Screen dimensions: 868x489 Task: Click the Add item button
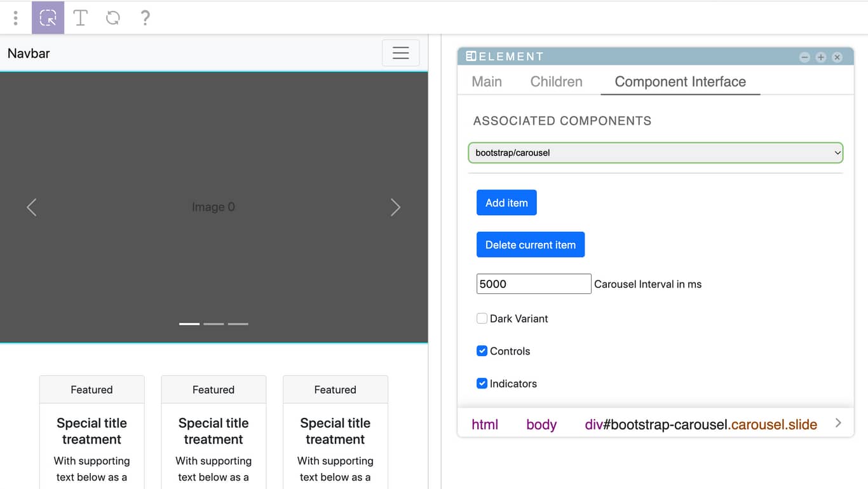pyautogui.click(x=506, y=203)
